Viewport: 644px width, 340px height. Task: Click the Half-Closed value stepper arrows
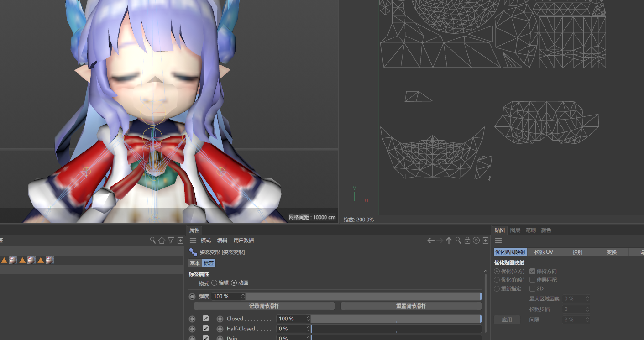[308, 329]
